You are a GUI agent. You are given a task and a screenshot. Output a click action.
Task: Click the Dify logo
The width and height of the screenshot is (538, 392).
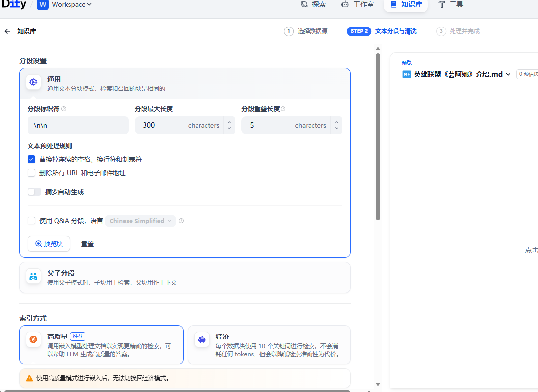pyautogui.click(x=14, y=5)
